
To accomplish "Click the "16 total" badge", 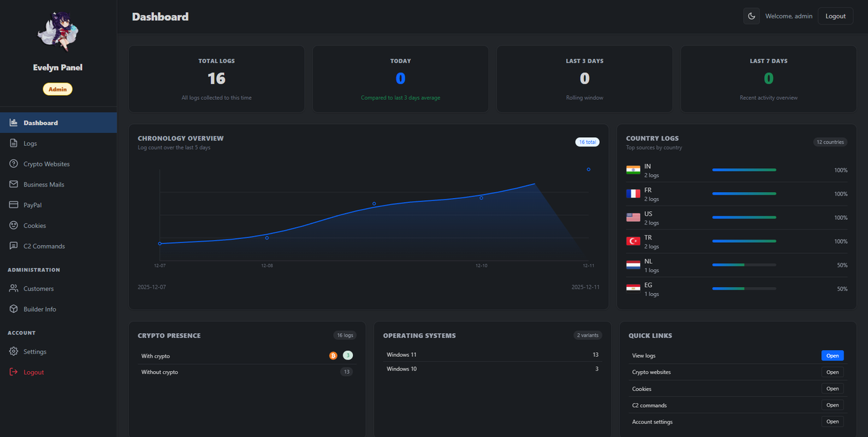I will (x=587, y=142).
